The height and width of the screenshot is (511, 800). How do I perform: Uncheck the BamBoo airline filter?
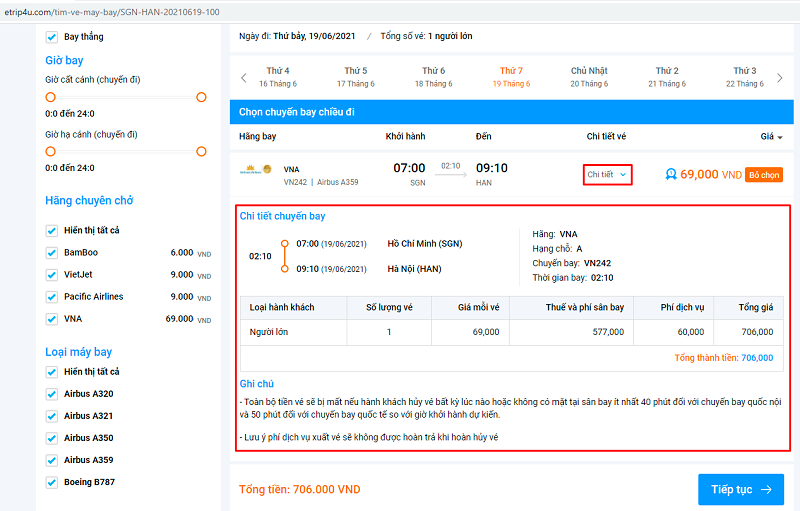click(x=52, y=252)
